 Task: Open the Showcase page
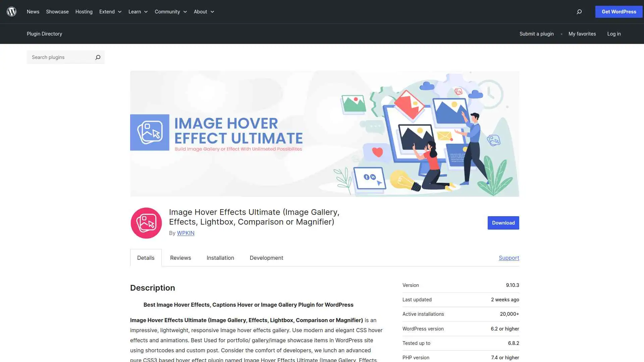pyautogui.click(x=57, y=11)
